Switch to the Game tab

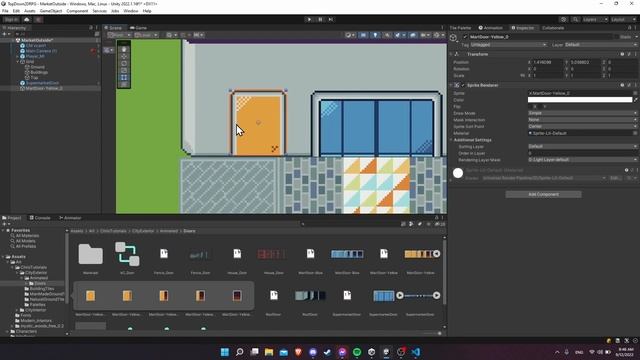[138, 28]
